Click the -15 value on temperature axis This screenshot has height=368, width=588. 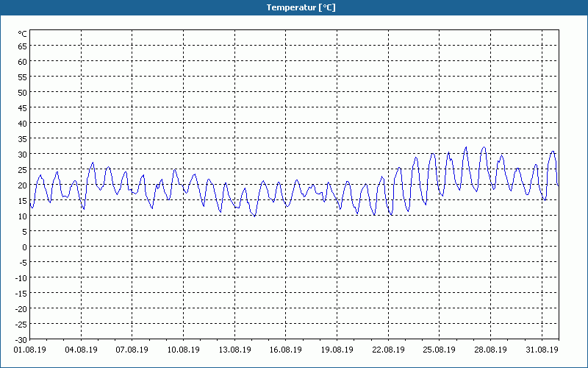coord(21,293)
